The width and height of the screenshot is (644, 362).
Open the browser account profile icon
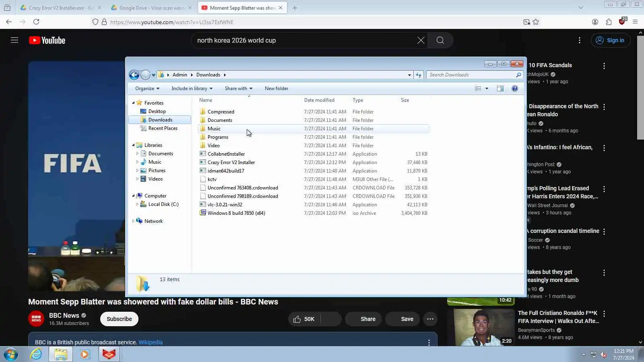(595, 22)
